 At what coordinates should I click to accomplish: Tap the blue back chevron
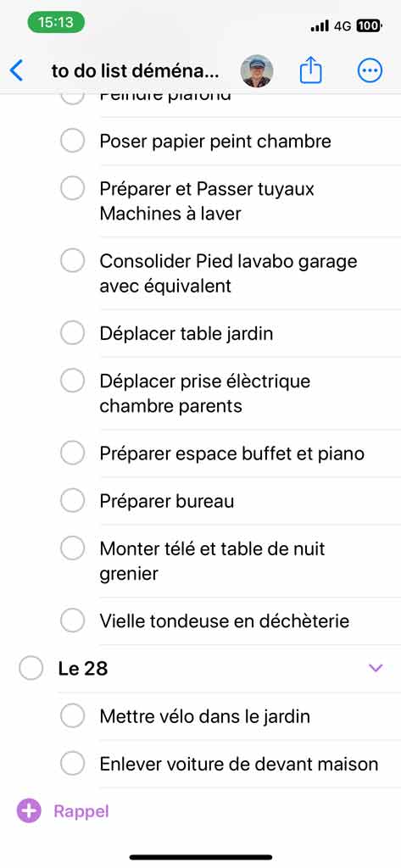click(17, 71)
